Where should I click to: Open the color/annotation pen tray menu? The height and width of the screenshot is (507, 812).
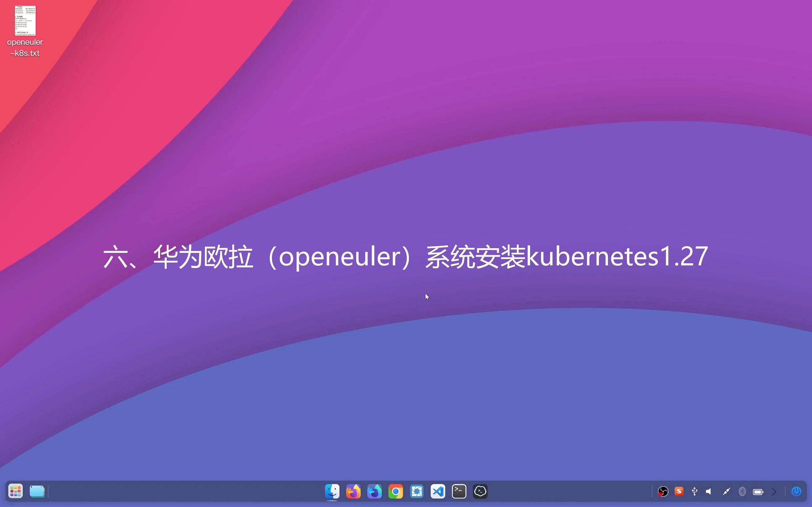coord(726,491)
